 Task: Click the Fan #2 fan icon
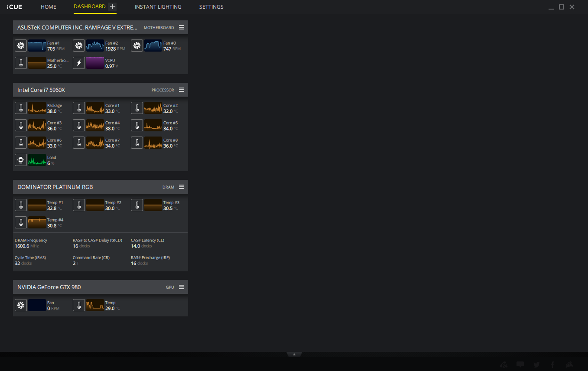(x=79, y=46)
